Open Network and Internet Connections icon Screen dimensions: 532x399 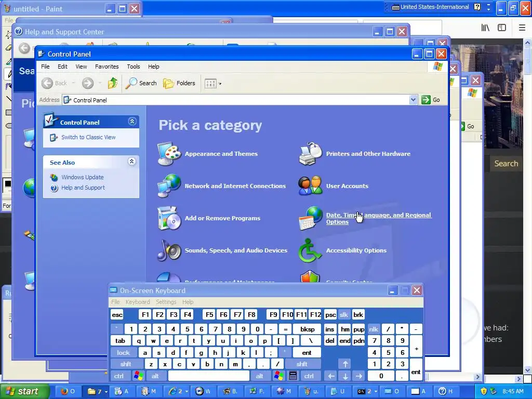pyautogui.click(x=169, y=186)
